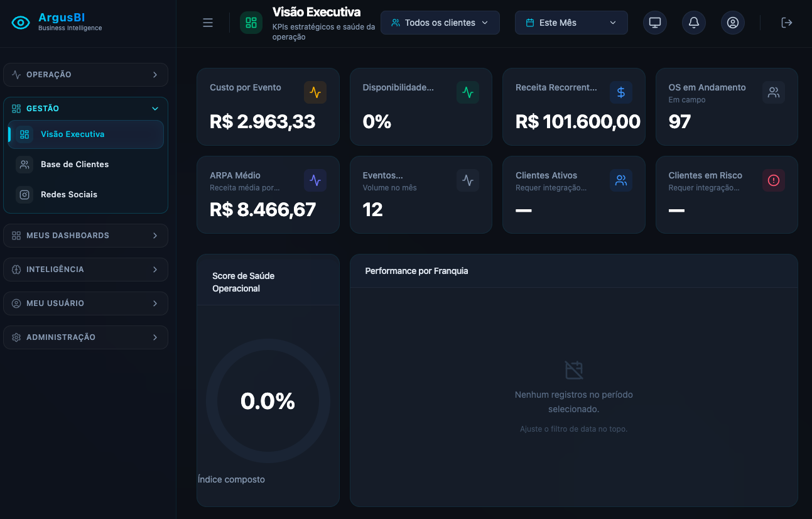Click the Volume no mês subtitle
This screenshot has width=812, height=519.
pos(389,188)
